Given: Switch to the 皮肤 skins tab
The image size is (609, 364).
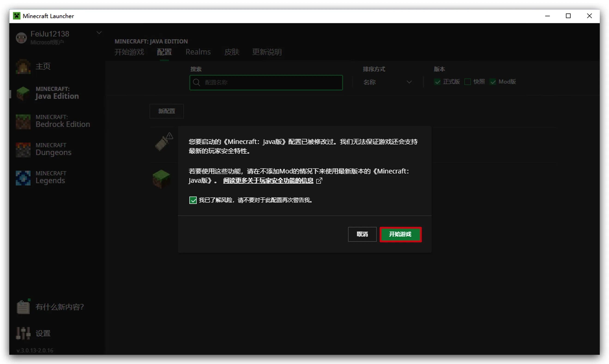Looking at the screenshot, I should click(232, 52).
